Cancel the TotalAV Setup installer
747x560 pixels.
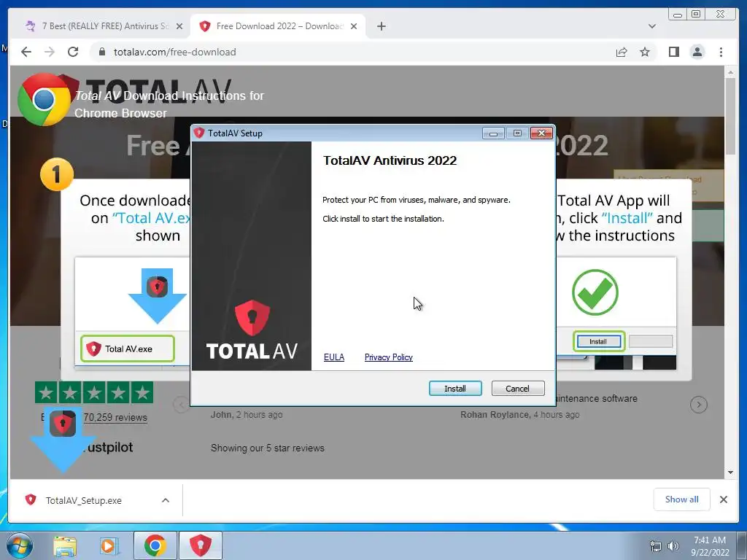tap(517, 389)
